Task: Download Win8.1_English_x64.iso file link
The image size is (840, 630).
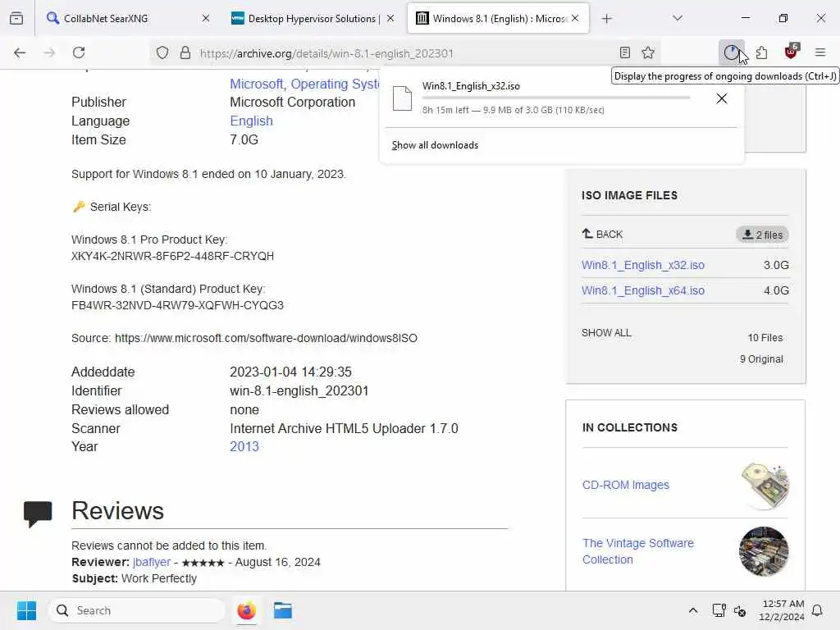Action: (643, 290)
